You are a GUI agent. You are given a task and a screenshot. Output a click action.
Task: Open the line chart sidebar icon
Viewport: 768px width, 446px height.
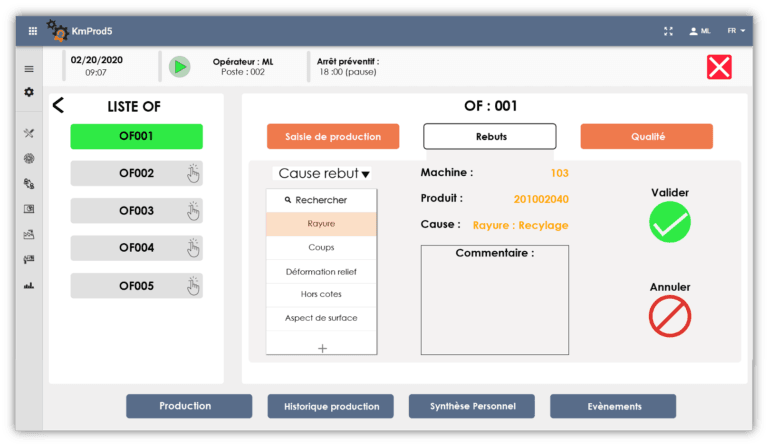29,235
